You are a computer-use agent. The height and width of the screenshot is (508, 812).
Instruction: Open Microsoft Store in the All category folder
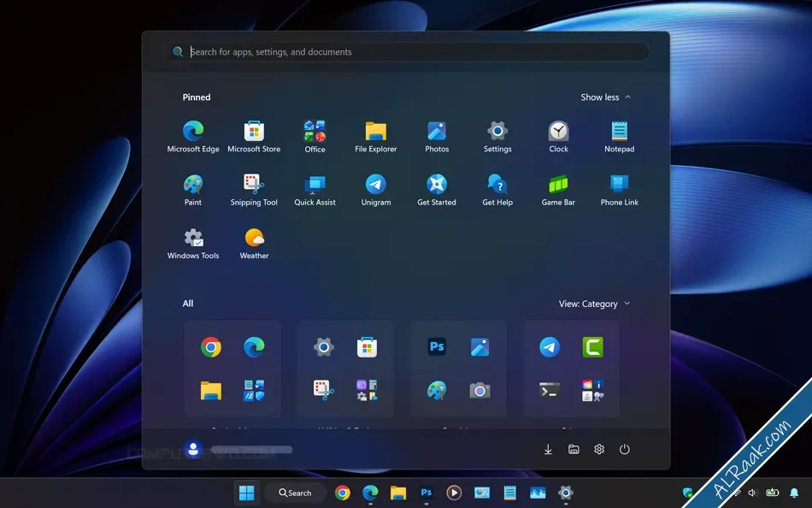(x=367, y=346)
